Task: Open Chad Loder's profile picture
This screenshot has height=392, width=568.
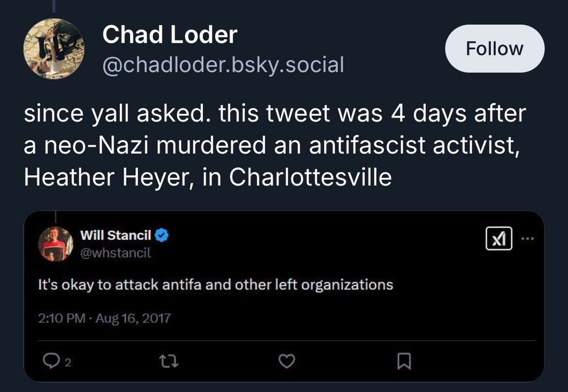Action: tap(54, 49)
